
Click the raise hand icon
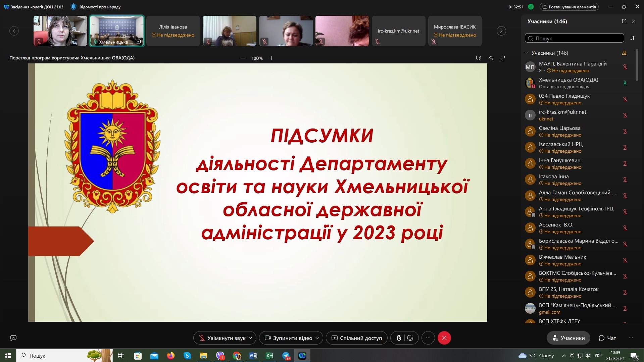(399, 338)
